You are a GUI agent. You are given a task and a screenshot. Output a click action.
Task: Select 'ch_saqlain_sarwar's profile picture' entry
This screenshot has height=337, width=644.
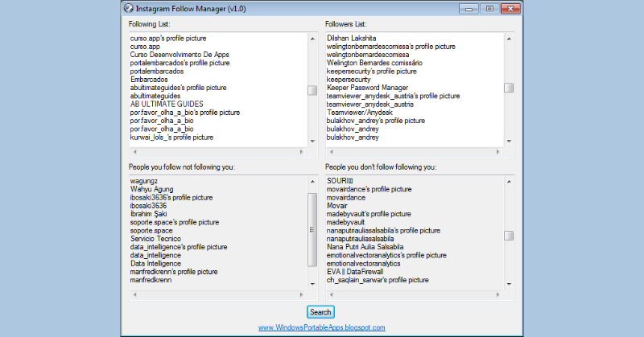[x=378, y=280]
